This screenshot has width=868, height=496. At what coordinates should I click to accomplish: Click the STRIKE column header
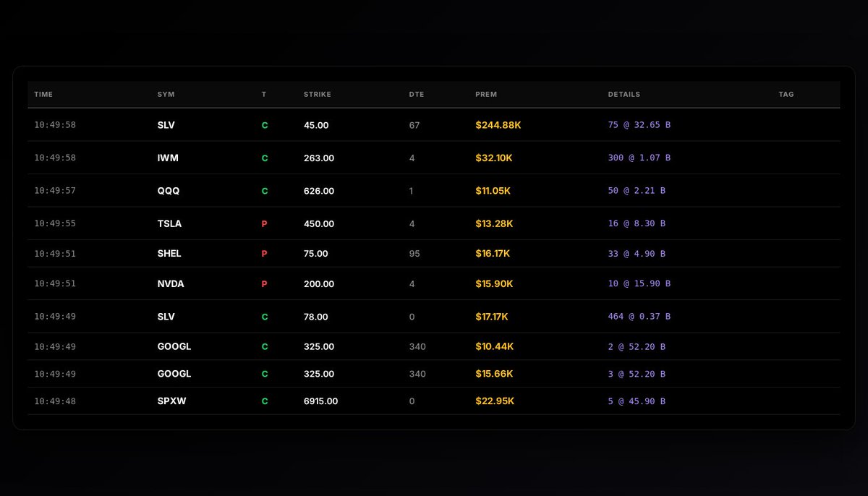(318, 95)
